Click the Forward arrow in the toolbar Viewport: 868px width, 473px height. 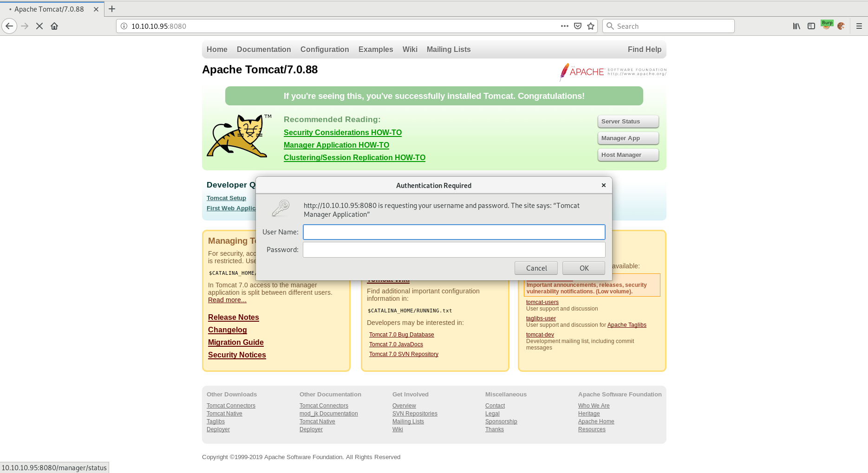25,26
